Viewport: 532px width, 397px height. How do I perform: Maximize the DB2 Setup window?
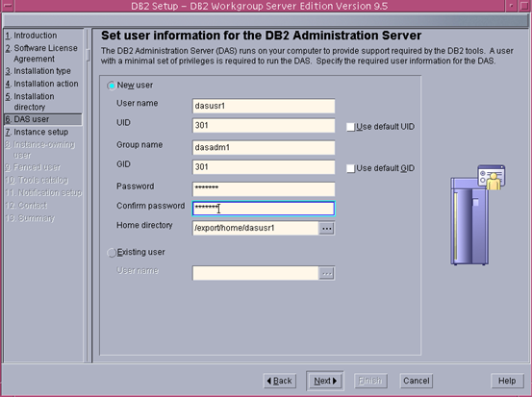pyautogui.click(x=524, y=6)
